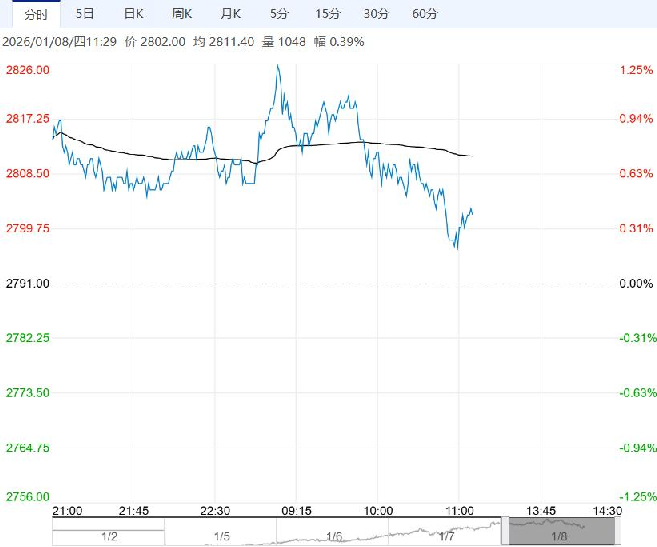Open the 5日 five-day chart tab
The image size is (657, 547).
tap(85, 13)
